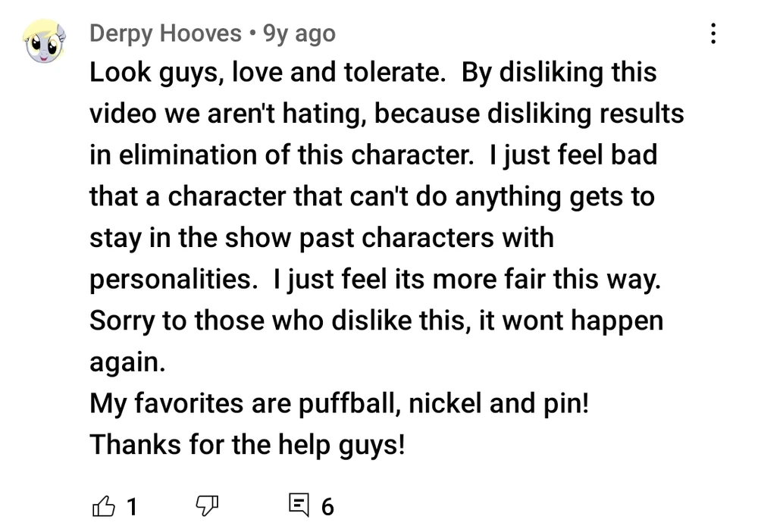Open the three-dot comment options menu
This screenshot has width=758, height=532.
tap(713, 34)
